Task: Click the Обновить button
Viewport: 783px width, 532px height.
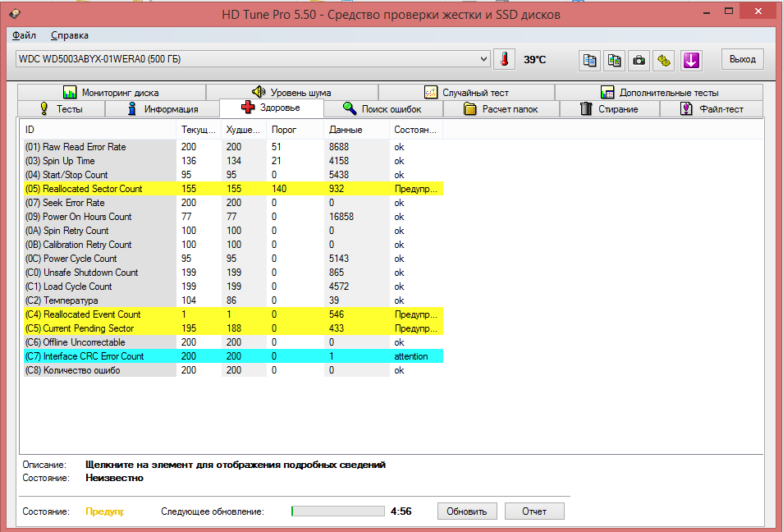Action: (467, 511)
